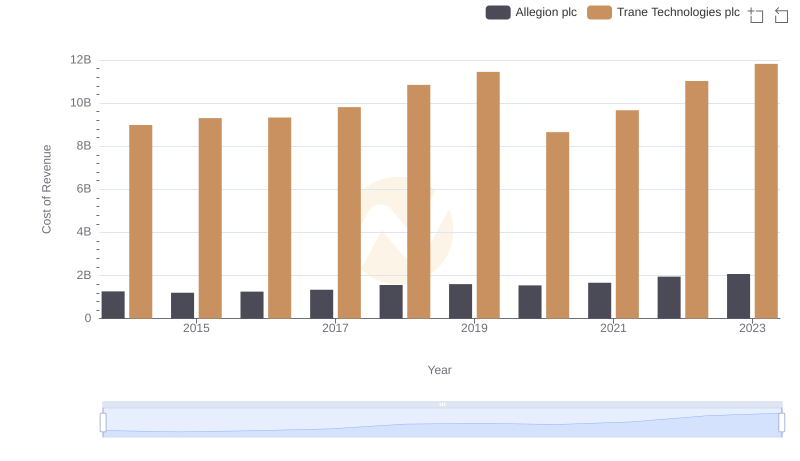
Task: Click the y-axis label 6B
Action: click(x=84, y=189)
